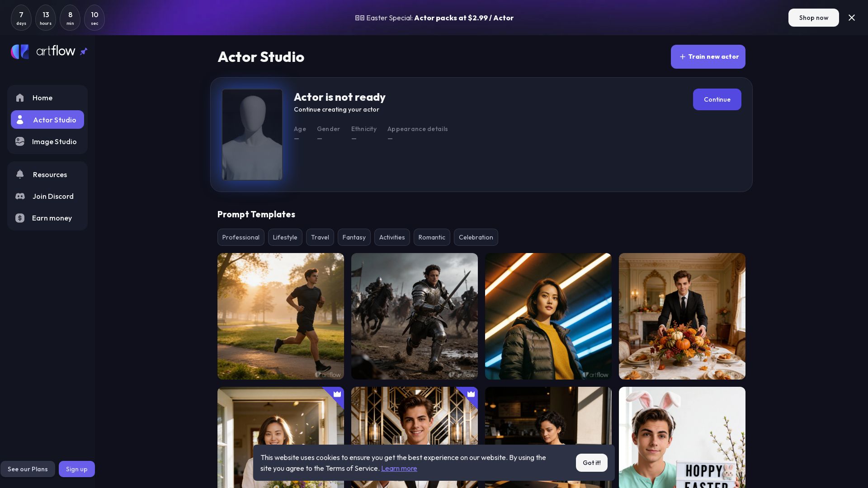Click crown premium badge on Art Deco template
This screenshot has width=868, height=488.
click(x=471, y=394)
